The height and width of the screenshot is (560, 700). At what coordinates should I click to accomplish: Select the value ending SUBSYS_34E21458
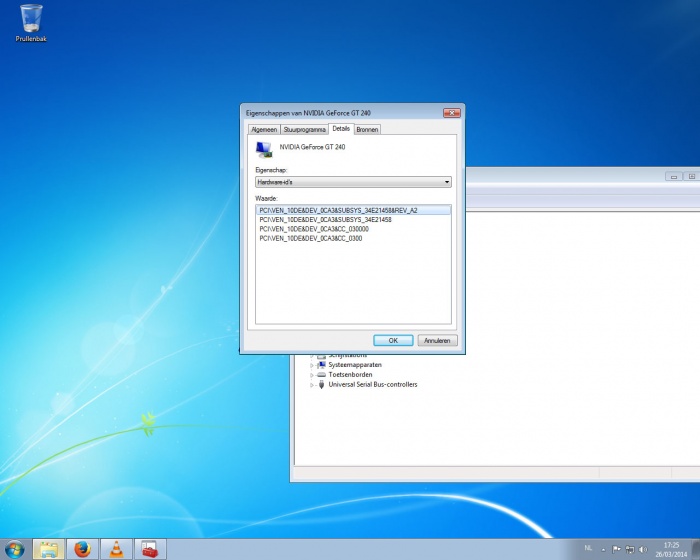(325, 220)
